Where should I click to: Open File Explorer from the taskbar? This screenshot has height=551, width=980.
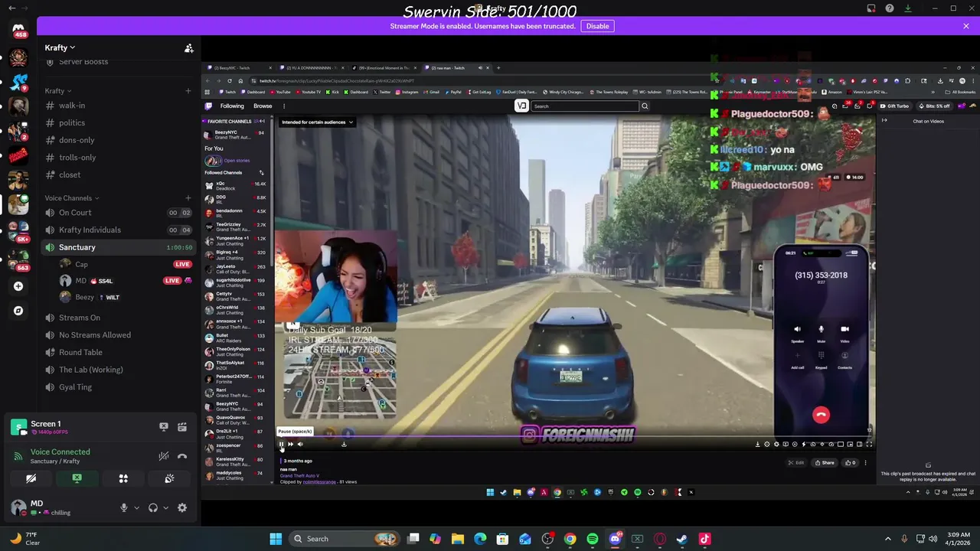tap(457, 539)
